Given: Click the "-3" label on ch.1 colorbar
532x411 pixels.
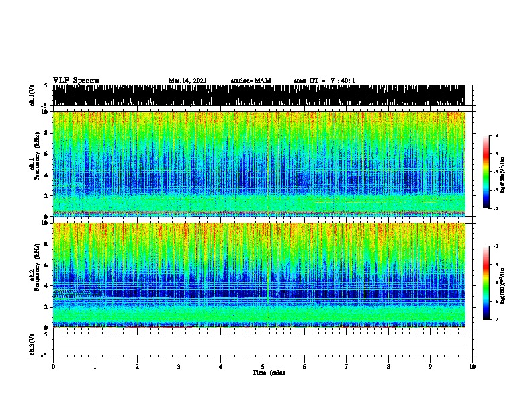Looking at the screenshot, I should pyautogui.click(x=495, y=136).
